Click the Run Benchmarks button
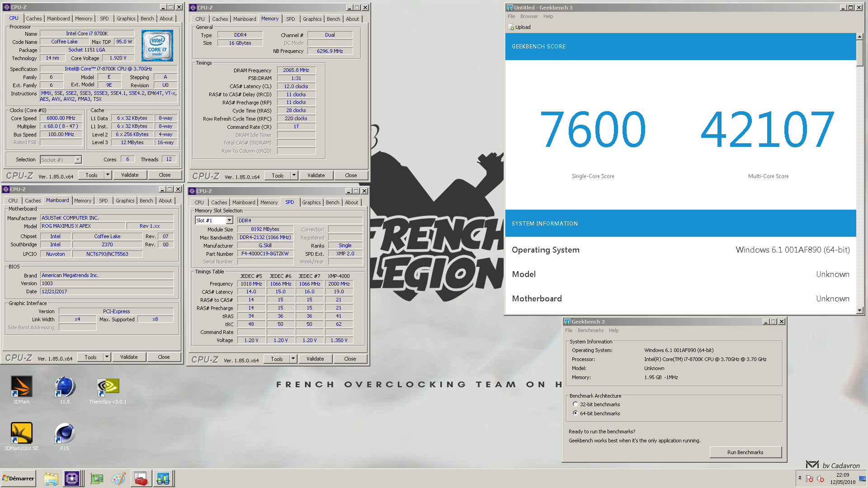This screenshot has width=868, height=488. (745, 452)
